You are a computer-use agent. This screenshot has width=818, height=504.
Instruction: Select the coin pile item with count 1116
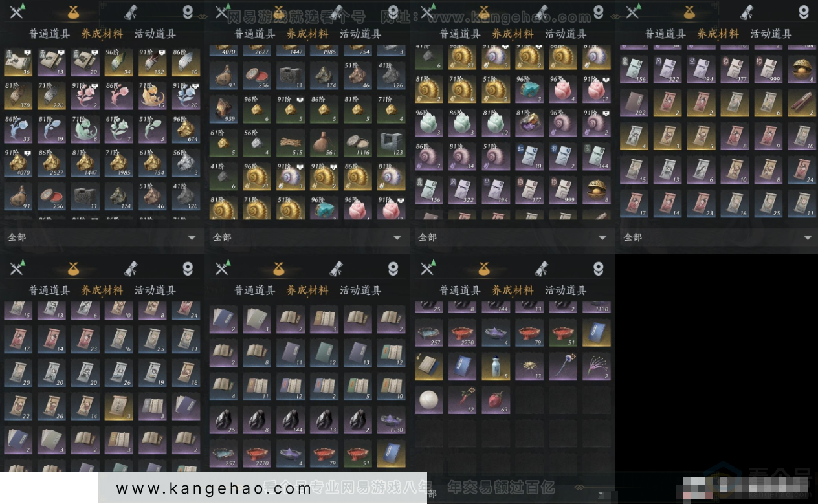point(357,143)
